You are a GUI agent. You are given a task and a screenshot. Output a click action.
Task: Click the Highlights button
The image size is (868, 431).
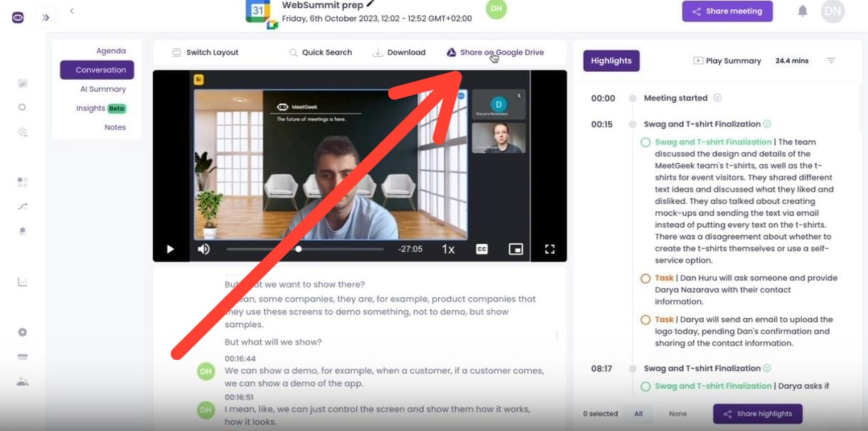(x=611, y=61)
